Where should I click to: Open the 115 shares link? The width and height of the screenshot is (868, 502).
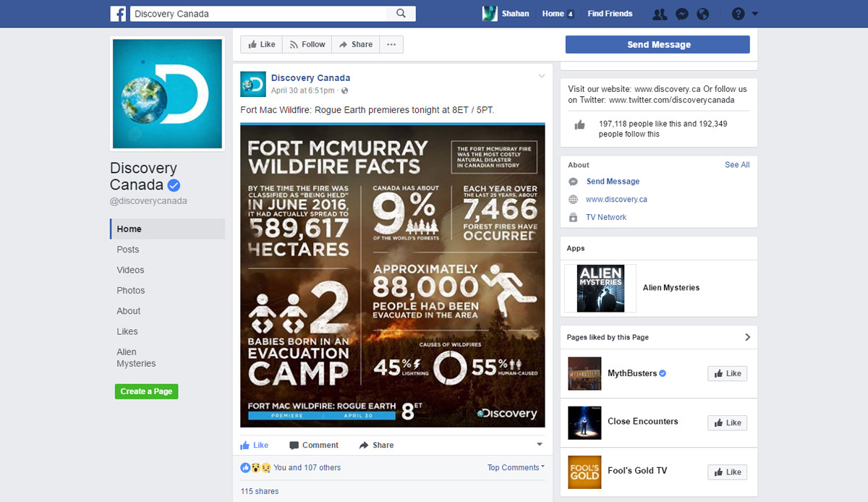coord(260,491)
